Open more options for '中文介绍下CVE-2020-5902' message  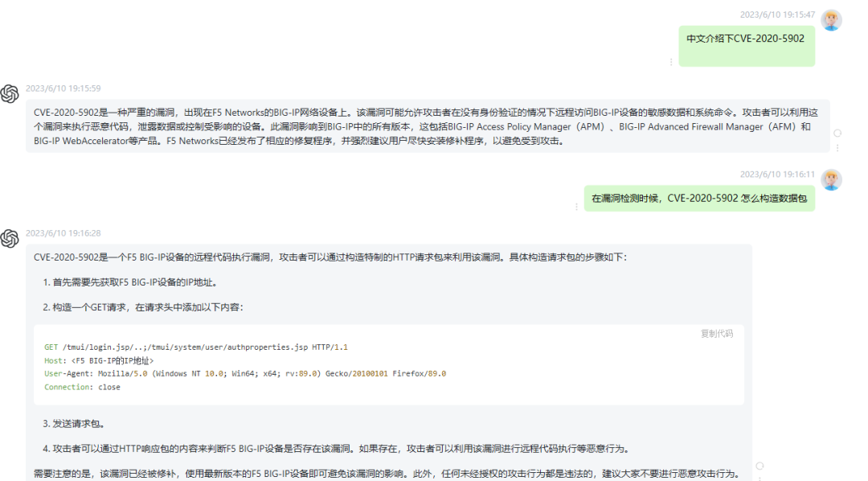[x=671, y=62]
